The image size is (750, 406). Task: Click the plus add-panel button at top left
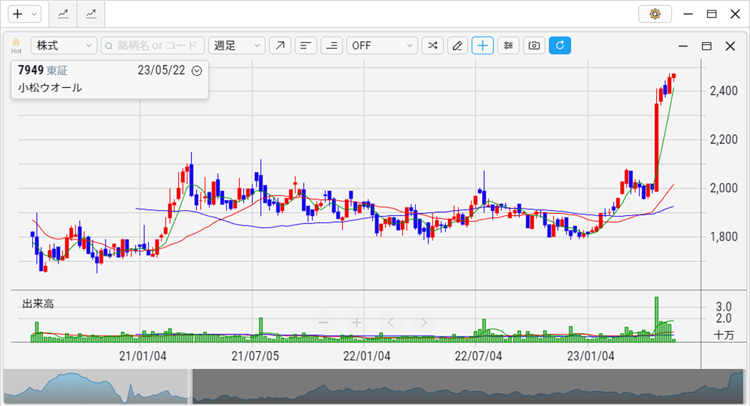coord(23,14)
